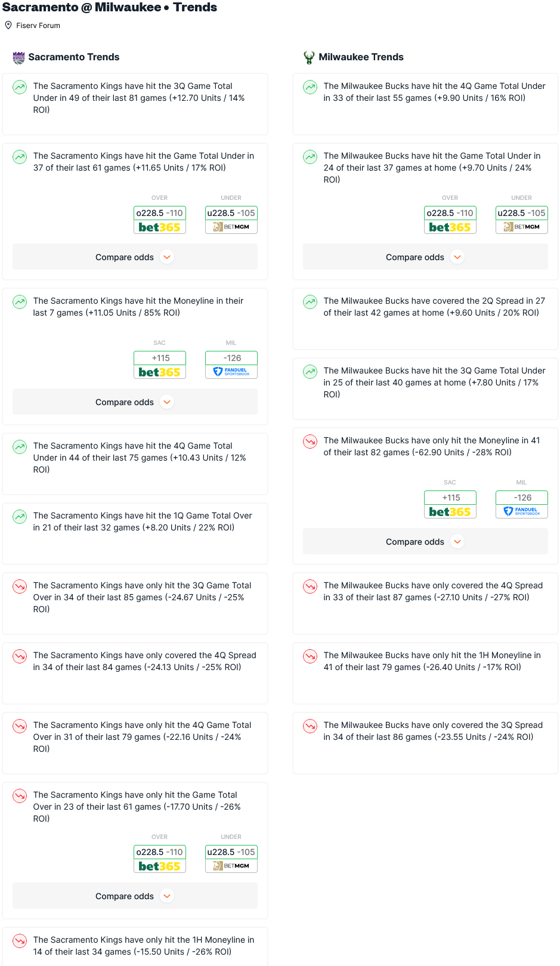The height and width of the screenshot is (966, 560).
Task: Expand Compare odds under Bucks Moneyline 41 of 82
Action: point(425,542)
